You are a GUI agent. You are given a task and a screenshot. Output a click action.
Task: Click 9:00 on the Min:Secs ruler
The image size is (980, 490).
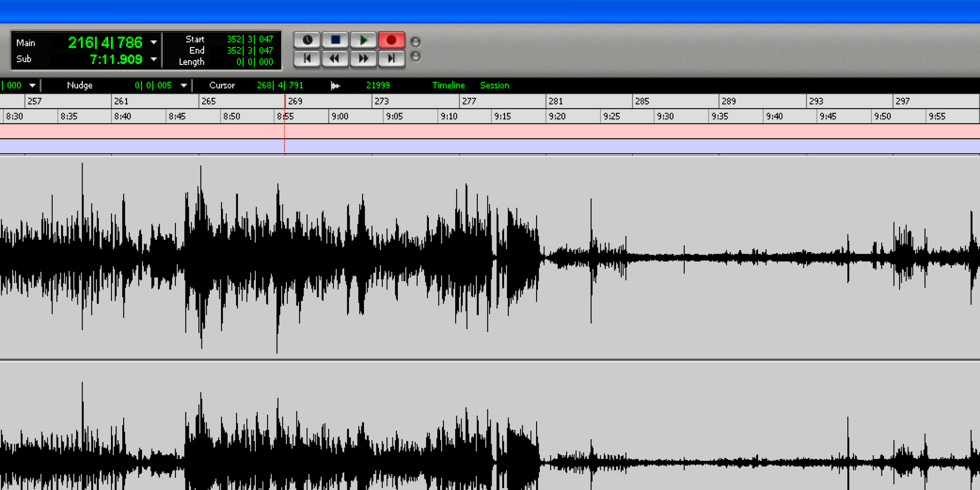click(340, 116)
